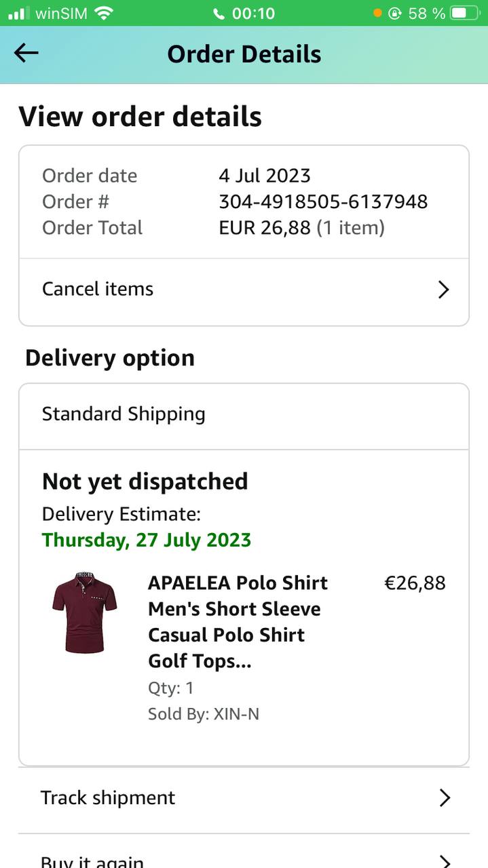Tap the green call timer indicator
This screenshot has height=868, width=488.
244,13
